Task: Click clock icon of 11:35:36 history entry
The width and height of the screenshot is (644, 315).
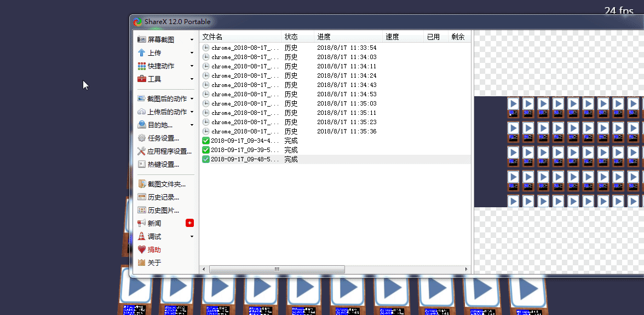Action: (x=206, y=132)
